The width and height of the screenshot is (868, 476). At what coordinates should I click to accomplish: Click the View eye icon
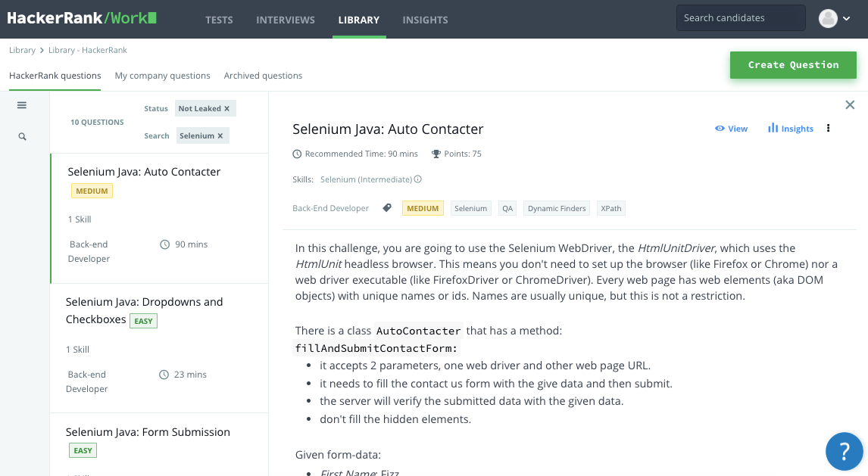(x=720, y=128)
